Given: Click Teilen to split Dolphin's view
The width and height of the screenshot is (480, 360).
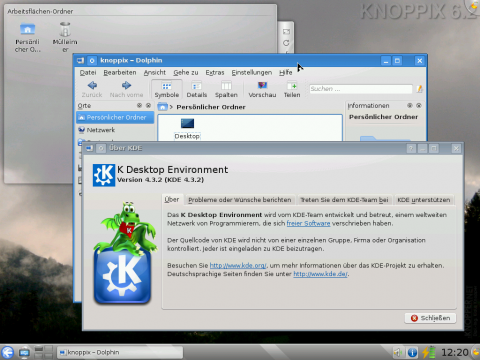Looking at the screenshot, I should tap(292, 89).
